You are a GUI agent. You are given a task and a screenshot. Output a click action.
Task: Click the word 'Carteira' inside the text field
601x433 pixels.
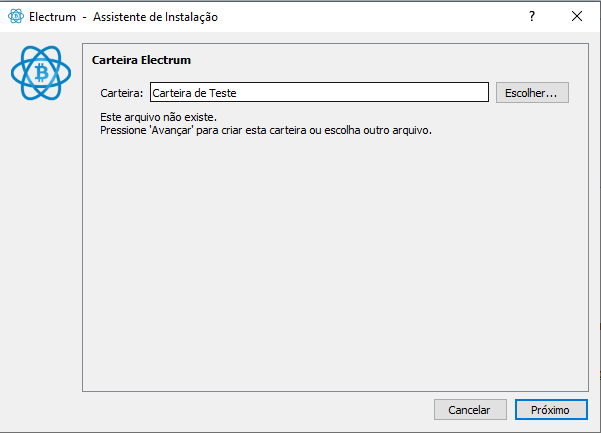tap(171, 93)
